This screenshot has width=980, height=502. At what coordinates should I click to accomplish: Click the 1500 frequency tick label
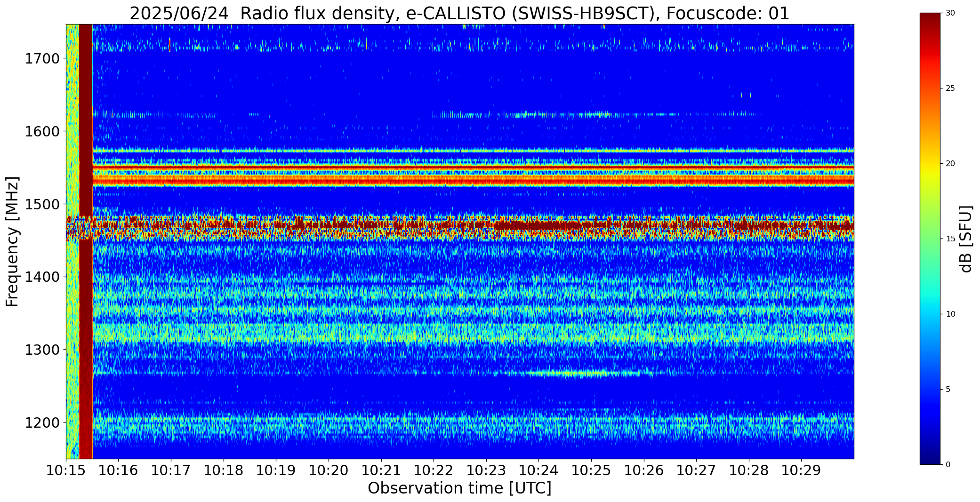(x=42, y=204)
